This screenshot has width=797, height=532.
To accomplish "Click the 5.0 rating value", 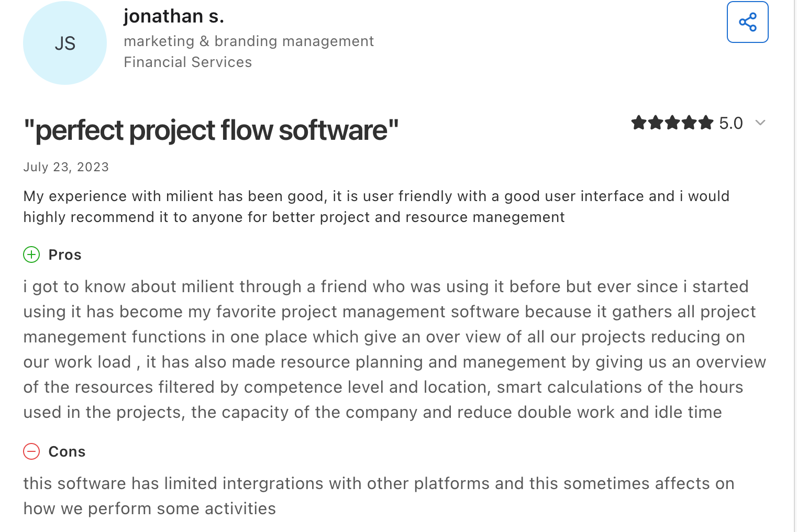I will [x=730, y=123].
